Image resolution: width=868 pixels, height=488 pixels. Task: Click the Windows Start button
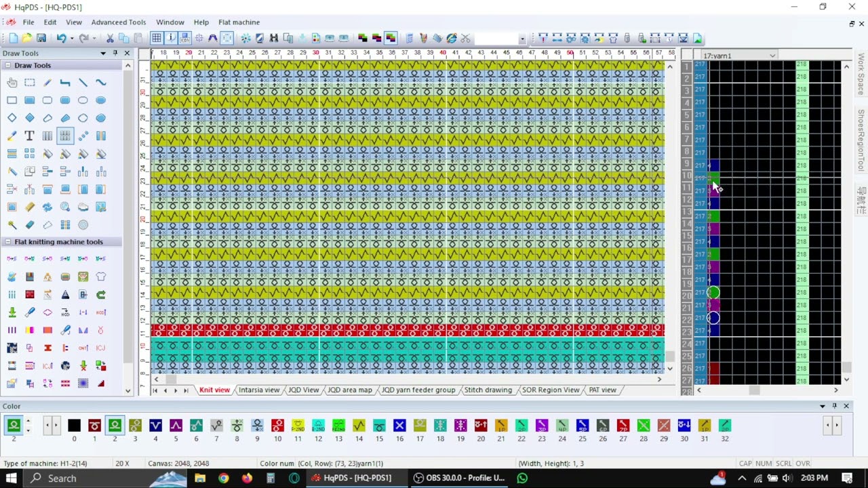coord(12,478)
